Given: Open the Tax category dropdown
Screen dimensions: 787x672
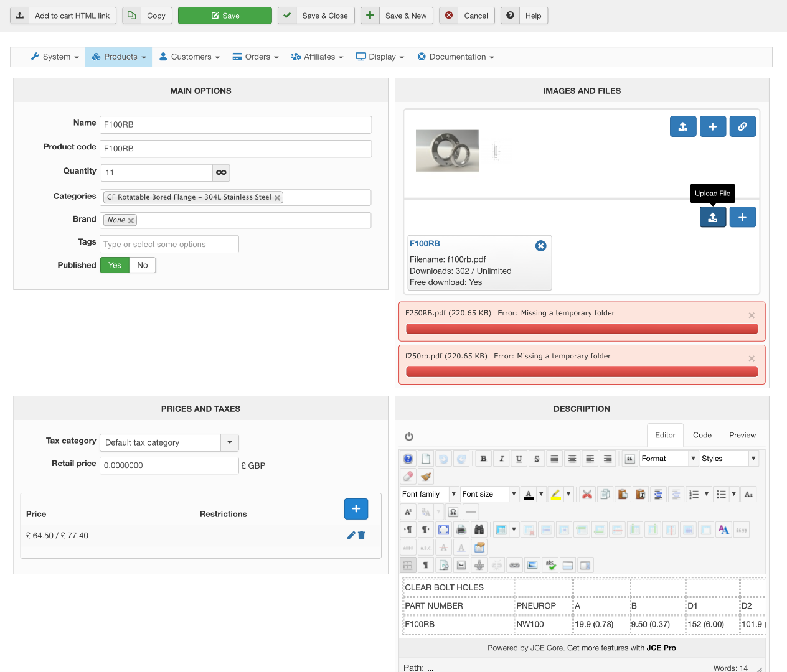Looking at the screenshot, I should pyautogui.click(x=230, y=442).
